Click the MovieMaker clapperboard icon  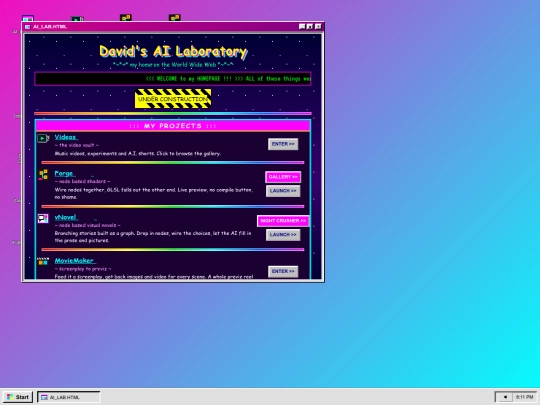43,262
